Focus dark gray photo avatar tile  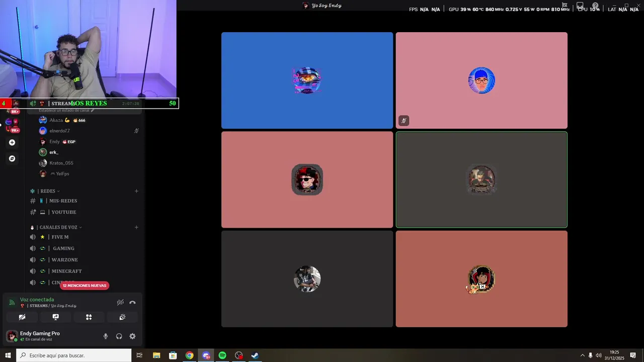click(x=307, y=279)
